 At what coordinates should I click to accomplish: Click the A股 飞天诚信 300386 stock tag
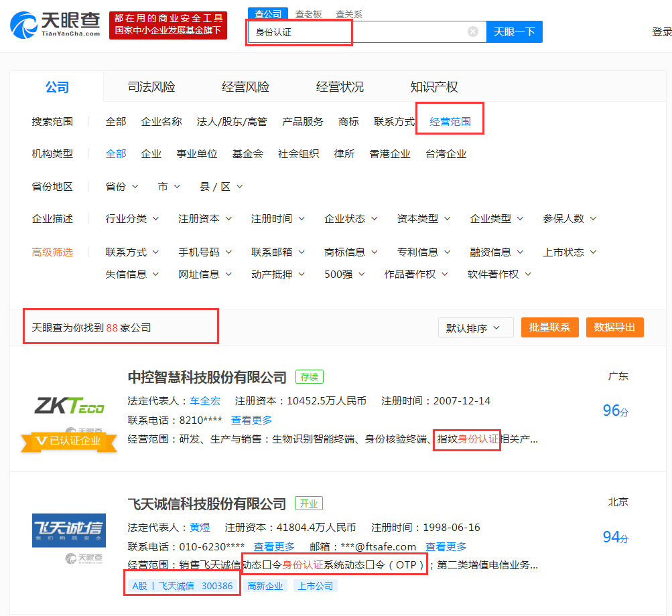pos(182,585)
